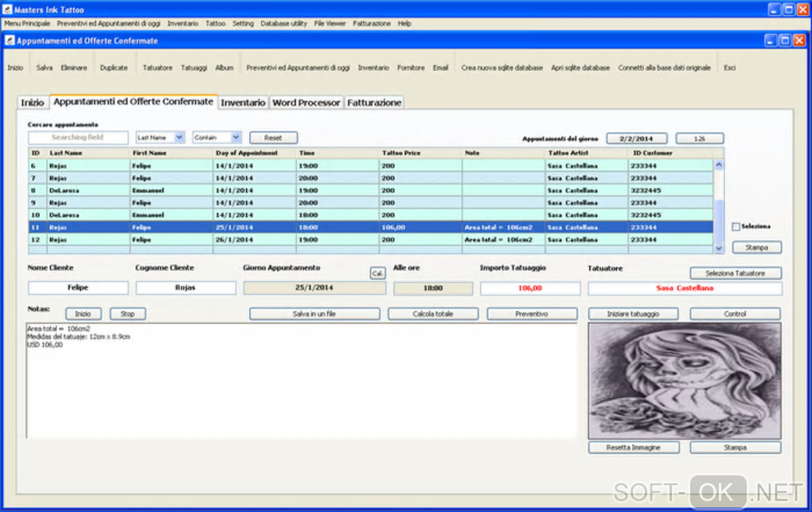Click the table scrollbar down arrow
The height and width of the screenshot is (512, 812).
coord(719,248)
